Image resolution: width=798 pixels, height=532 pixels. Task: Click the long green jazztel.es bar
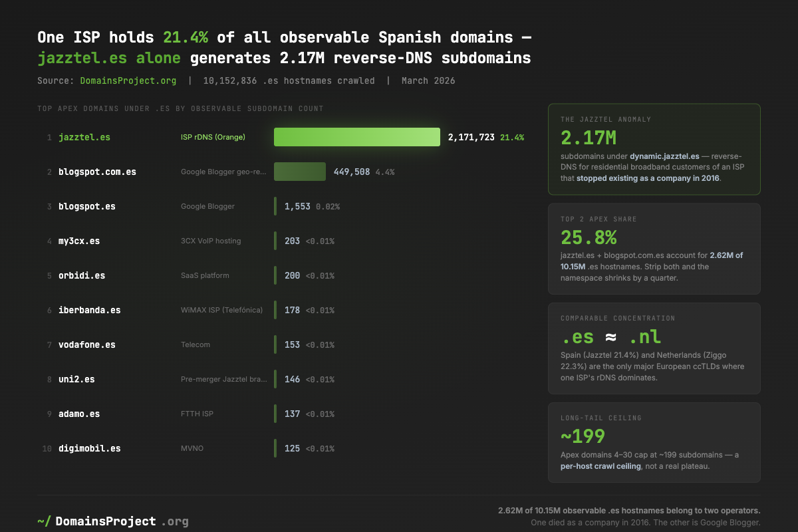(356, 137)
